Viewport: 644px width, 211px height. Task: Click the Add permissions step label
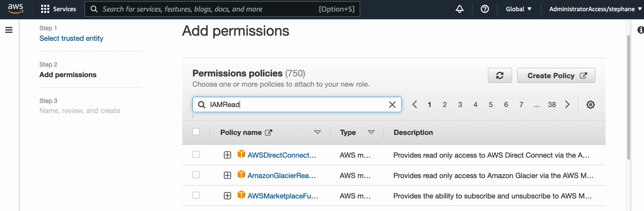click(68, 75)
